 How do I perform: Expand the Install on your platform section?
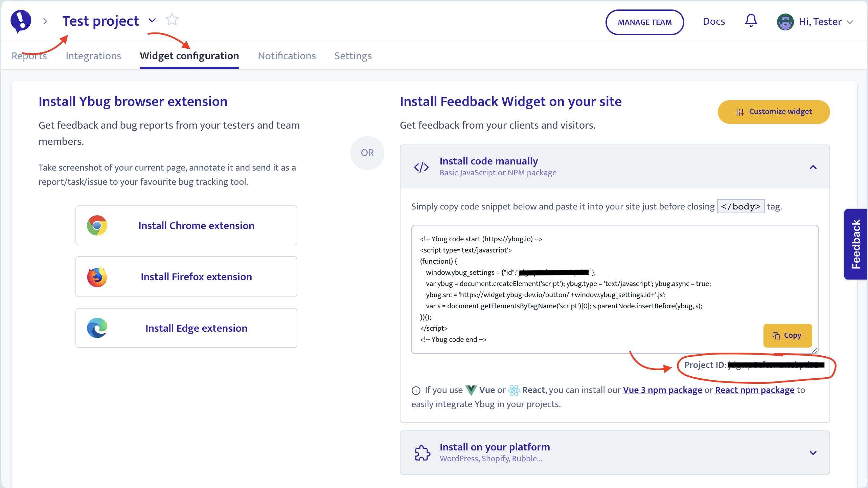click(813, 453)
